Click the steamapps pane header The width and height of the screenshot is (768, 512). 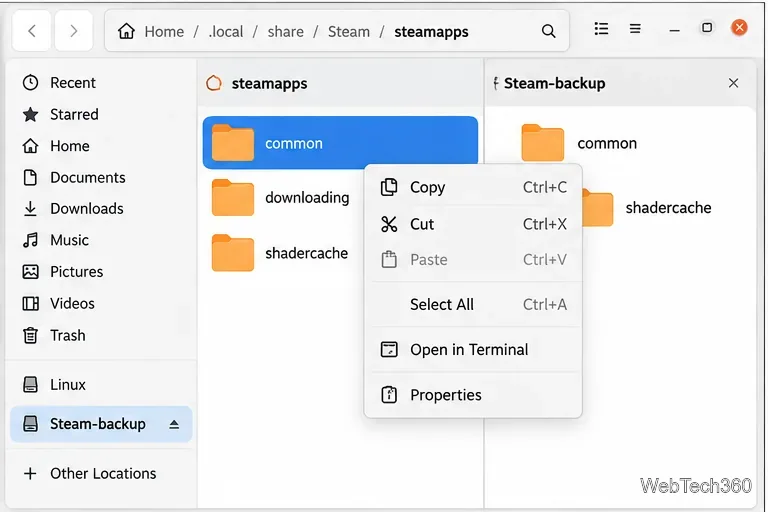(x=340, y=83)
